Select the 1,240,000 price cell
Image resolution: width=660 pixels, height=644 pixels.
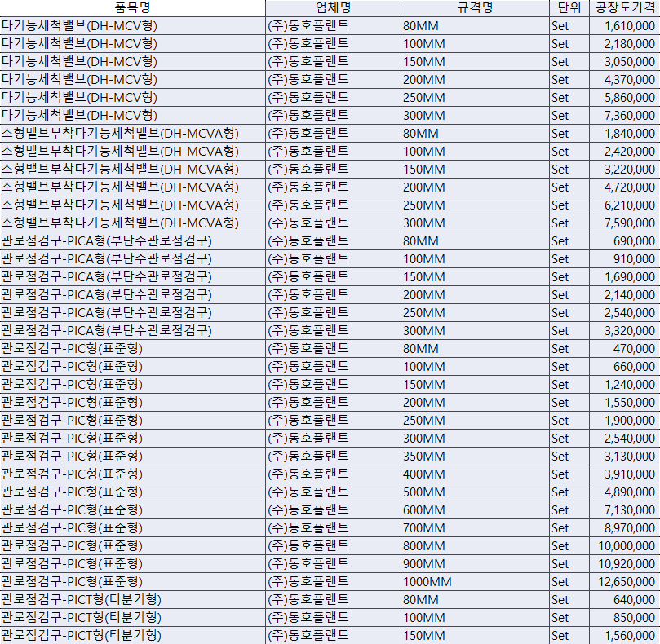click(x=625, y=385)
